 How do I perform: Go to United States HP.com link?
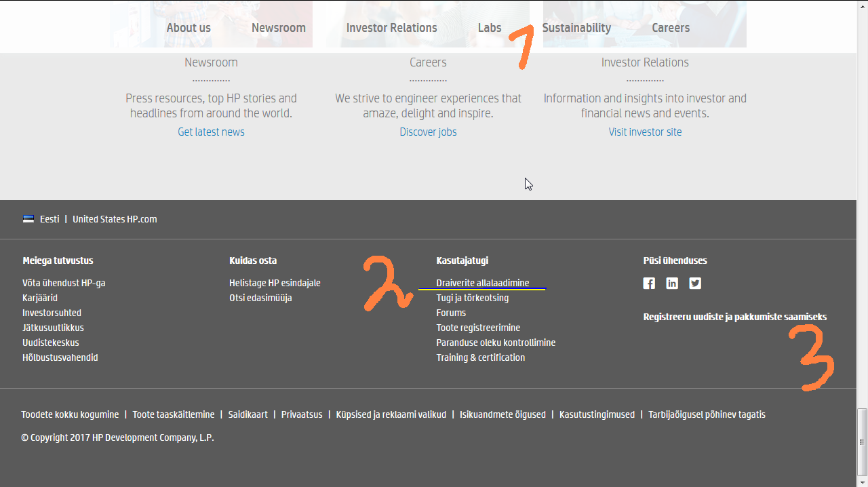click(x=115, y=219)
